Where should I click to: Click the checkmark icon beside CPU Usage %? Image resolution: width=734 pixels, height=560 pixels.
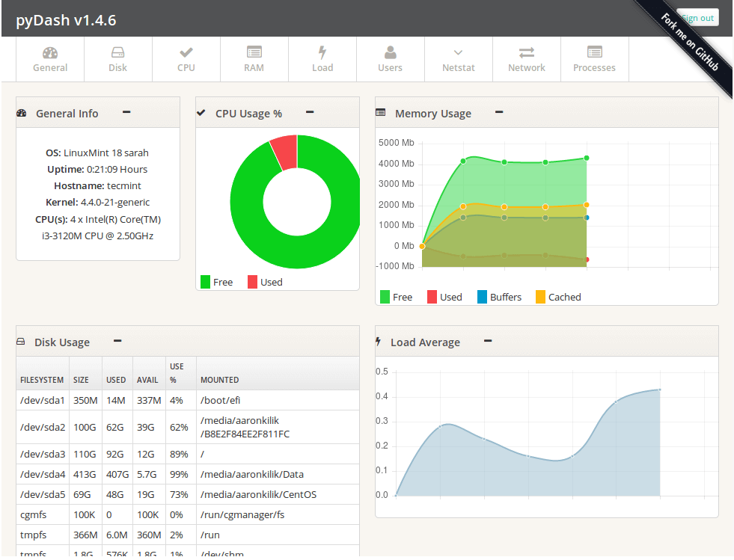click(201, 112)
